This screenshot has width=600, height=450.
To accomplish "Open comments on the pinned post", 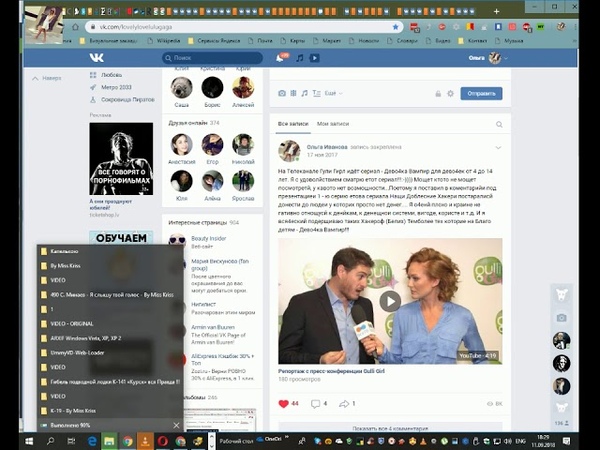I will [315, 403].
